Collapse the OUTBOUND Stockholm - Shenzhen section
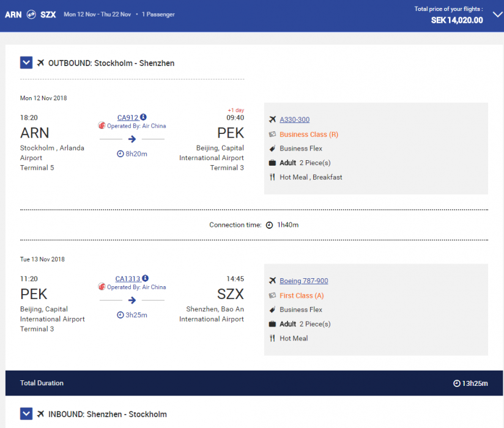The width and height of the screenshot is (504, 428). tap(26, 62)
